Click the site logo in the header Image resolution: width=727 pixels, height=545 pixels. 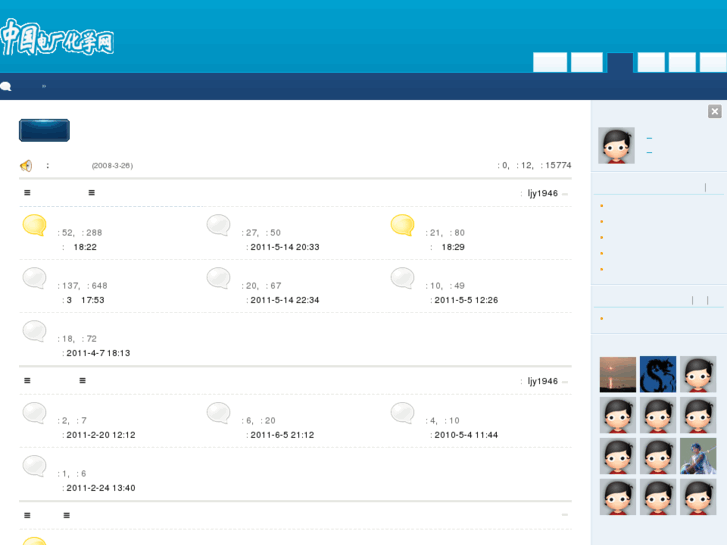coord(57,38)
